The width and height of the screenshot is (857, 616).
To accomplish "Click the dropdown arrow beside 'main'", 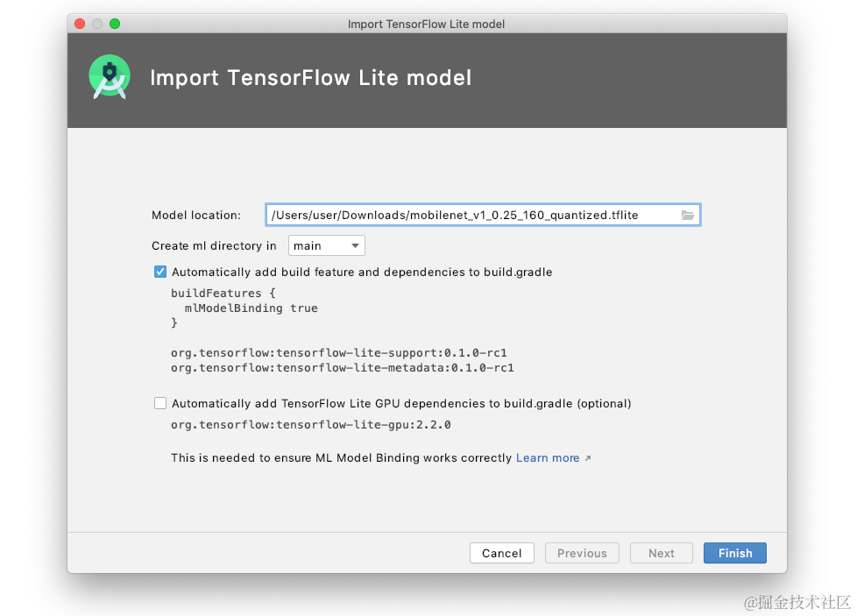I will [354, 245].
